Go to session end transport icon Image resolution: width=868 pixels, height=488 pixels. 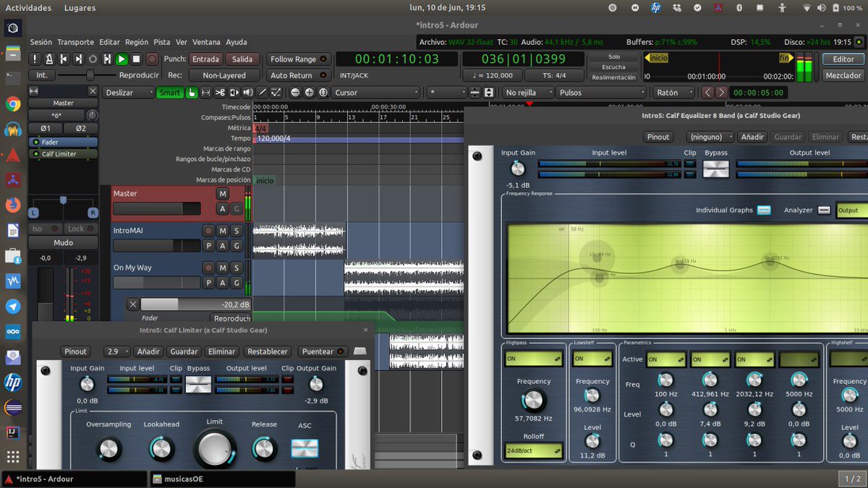78,59
